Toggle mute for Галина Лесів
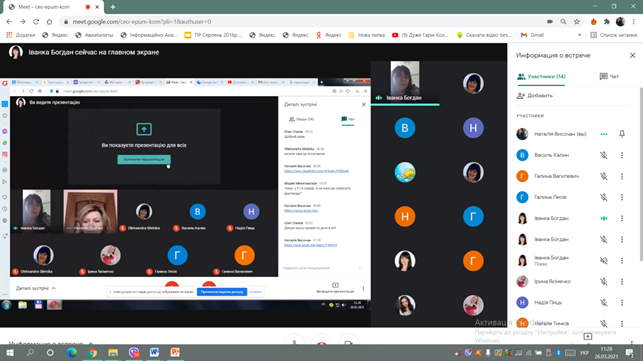 click(x=604, y=197)
